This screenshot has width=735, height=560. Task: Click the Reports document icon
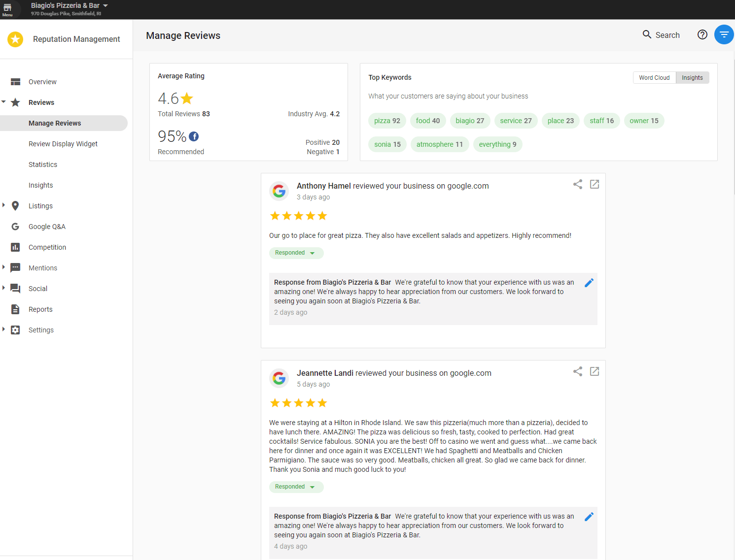point(15,309)
